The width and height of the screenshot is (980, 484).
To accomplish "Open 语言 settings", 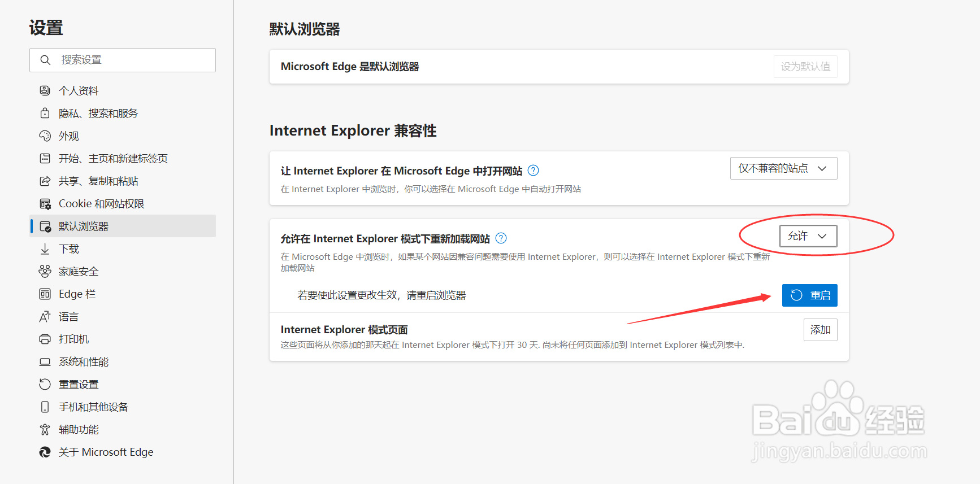I will [x=123, y=316].
